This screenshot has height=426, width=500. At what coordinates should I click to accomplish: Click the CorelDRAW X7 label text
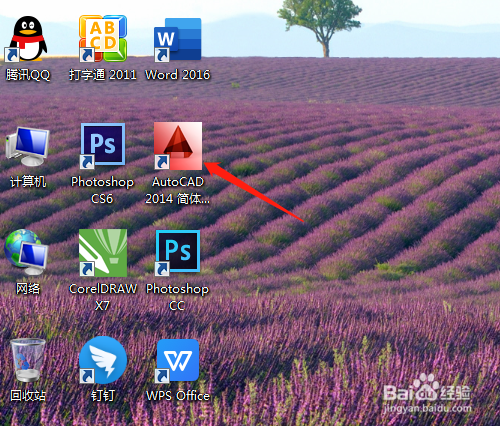(x=103, y=297)
